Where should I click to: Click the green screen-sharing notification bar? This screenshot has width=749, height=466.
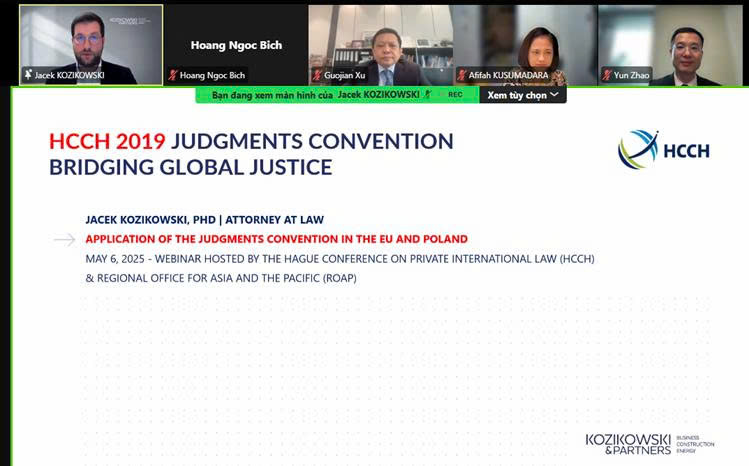(x=337, y=95)
